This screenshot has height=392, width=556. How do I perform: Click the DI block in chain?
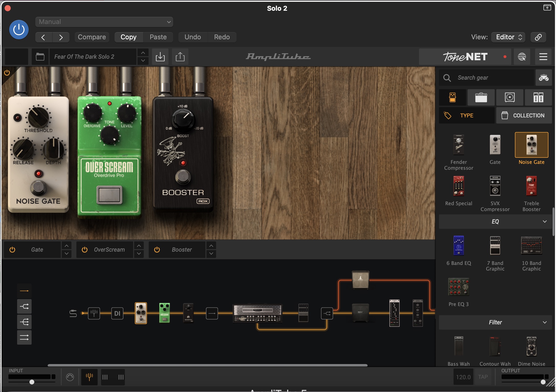pos(117,313)
